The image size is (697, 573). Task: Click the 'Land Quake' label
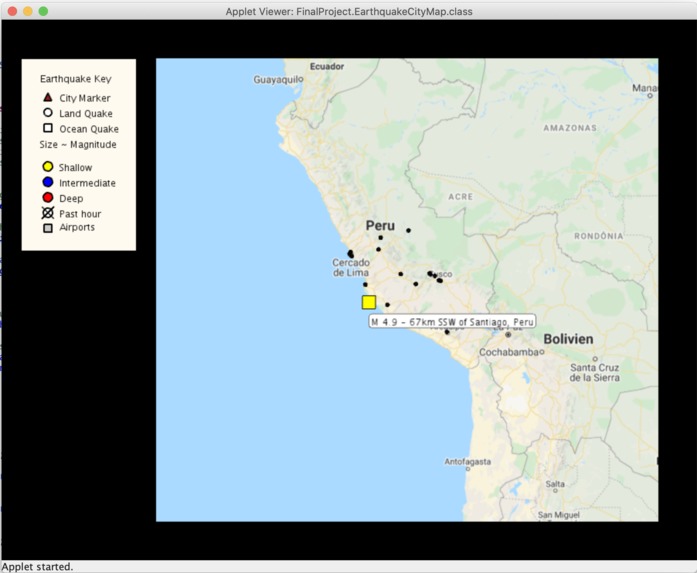(86, 114)
